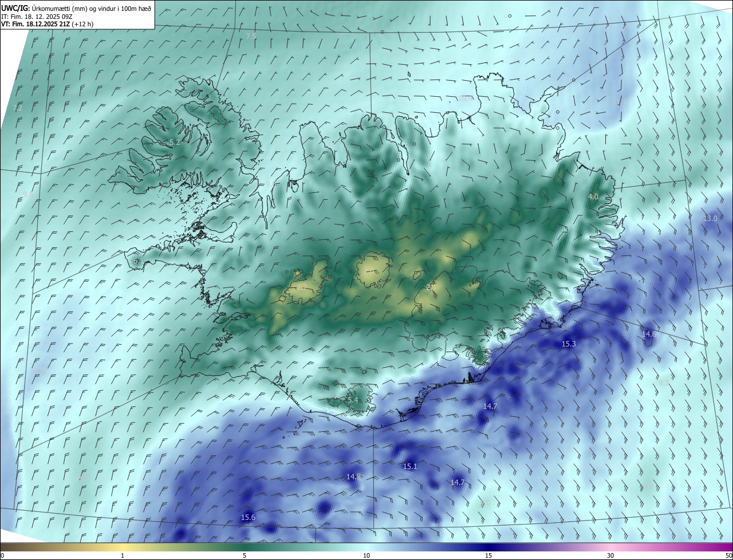Click the 'VT: Fim. 18.12.2025 21Z (+12 h)' valid time line
This screenshot has width=733, height=560.
point(47,24)
